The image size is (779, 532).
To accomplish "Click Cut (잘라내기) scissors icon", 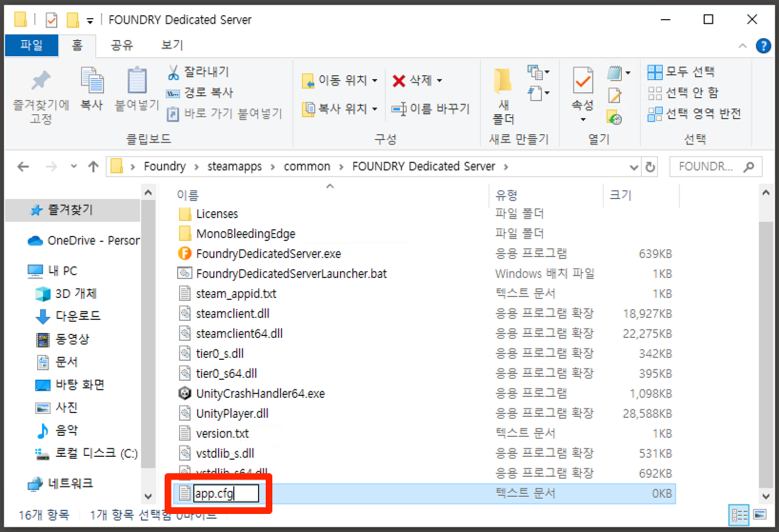I will point(173,72).
